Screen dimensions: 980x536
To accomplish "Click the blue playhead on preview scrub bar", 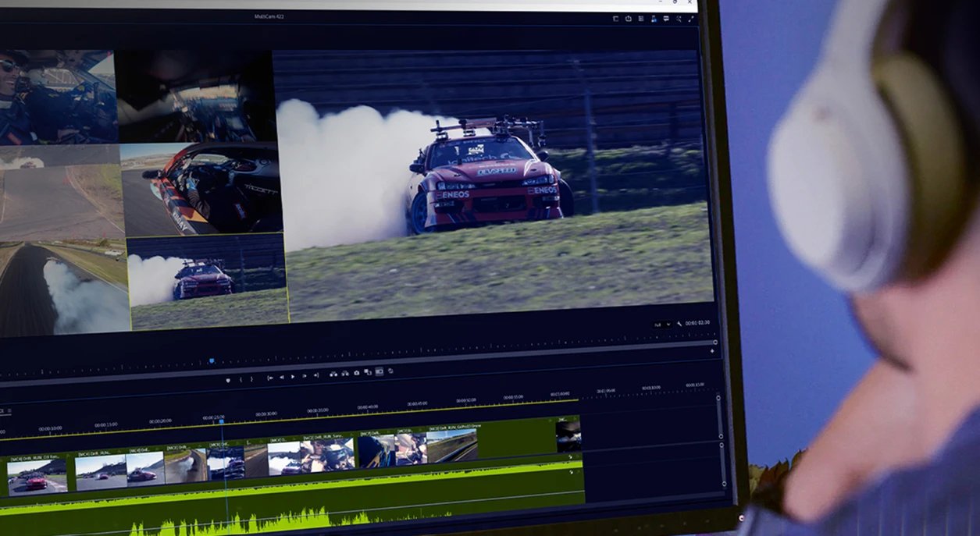I will pos(211,360).
